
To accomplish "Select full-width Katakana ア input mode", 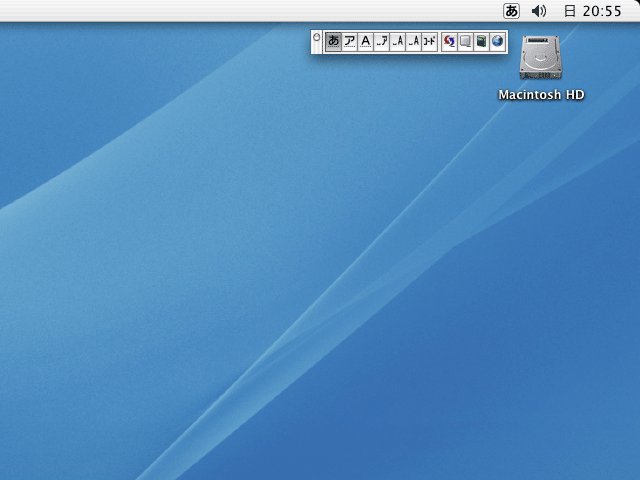I will (350, 41).
